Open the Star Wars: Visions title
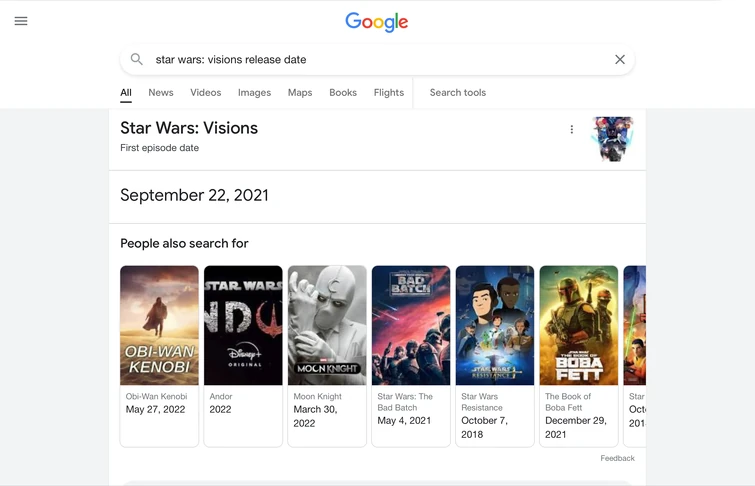This screenshot has height=486, width=755. [x=189, y=128]
